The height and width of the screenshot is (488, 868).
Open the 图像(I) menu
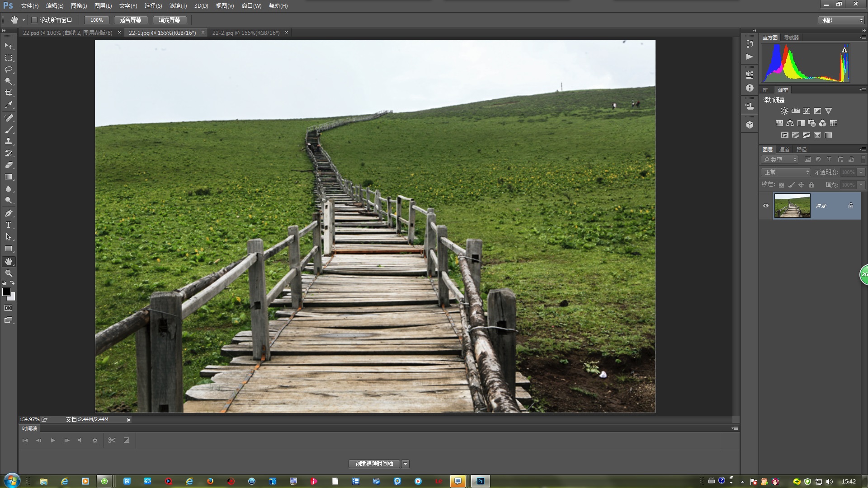point(79,6)
